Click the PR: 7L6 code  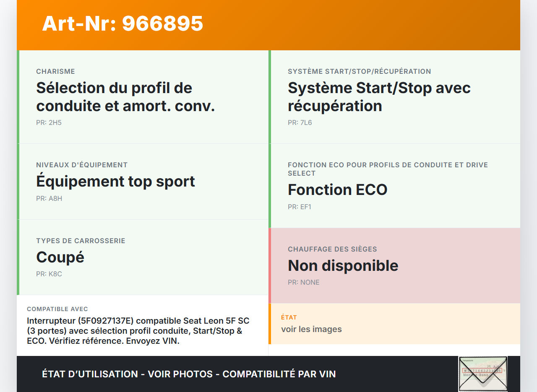300,123
